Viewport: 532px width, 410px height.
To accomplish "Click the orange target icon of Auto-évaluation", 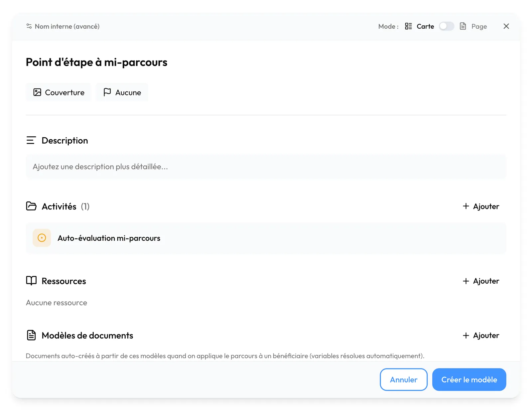I will (x=42, y=238).
